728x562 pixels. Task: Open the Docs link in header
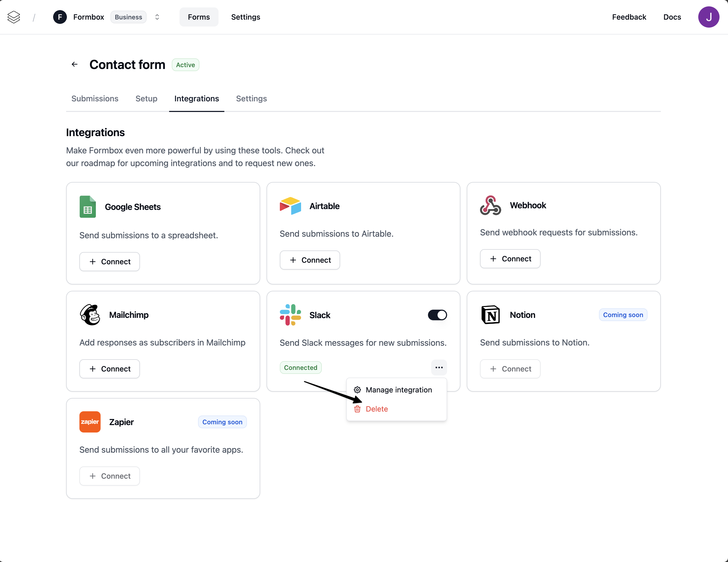coord(672,17)
